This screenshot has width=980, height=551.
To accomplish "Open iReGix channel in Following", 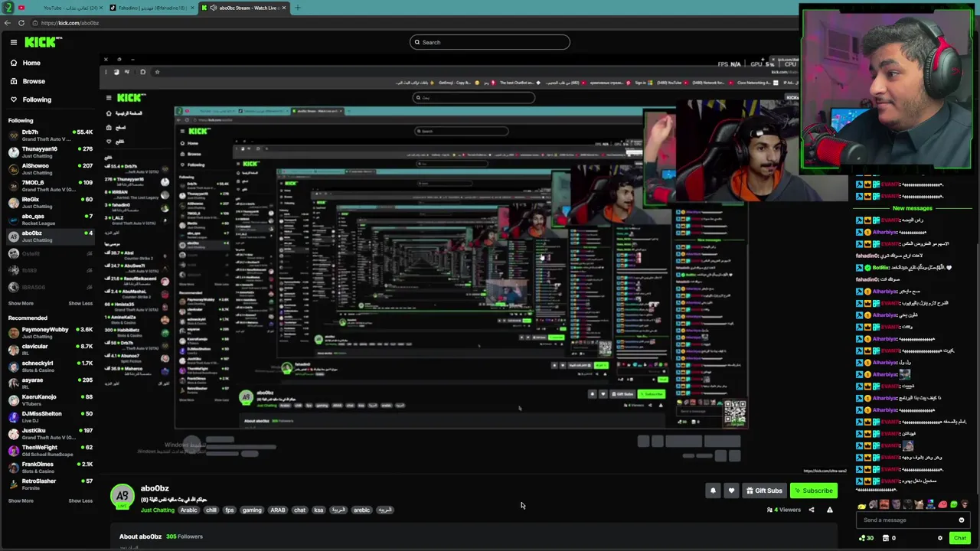I will (x=49, y=202).
